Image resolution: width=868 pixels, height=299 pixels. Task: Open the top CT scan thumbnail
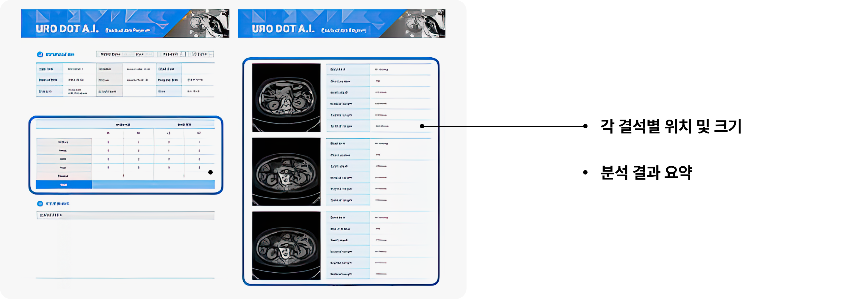(x=286, y=98)
